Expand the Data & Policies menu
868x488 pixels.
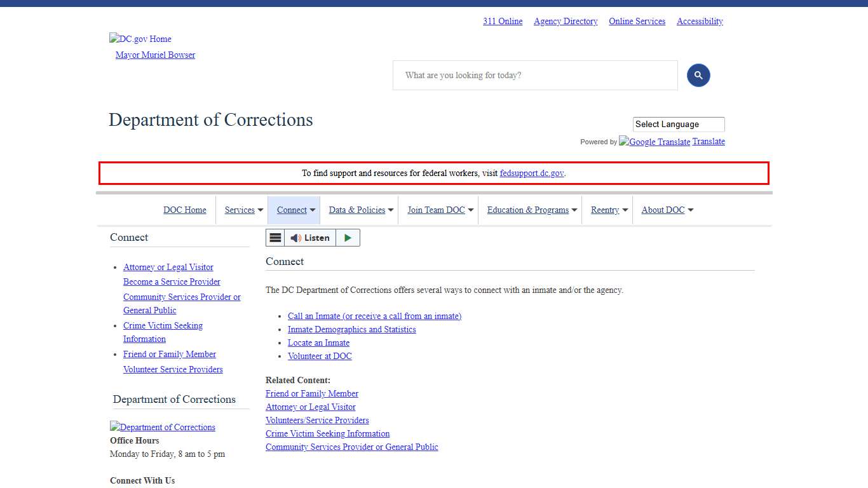(x=361, y=210)
